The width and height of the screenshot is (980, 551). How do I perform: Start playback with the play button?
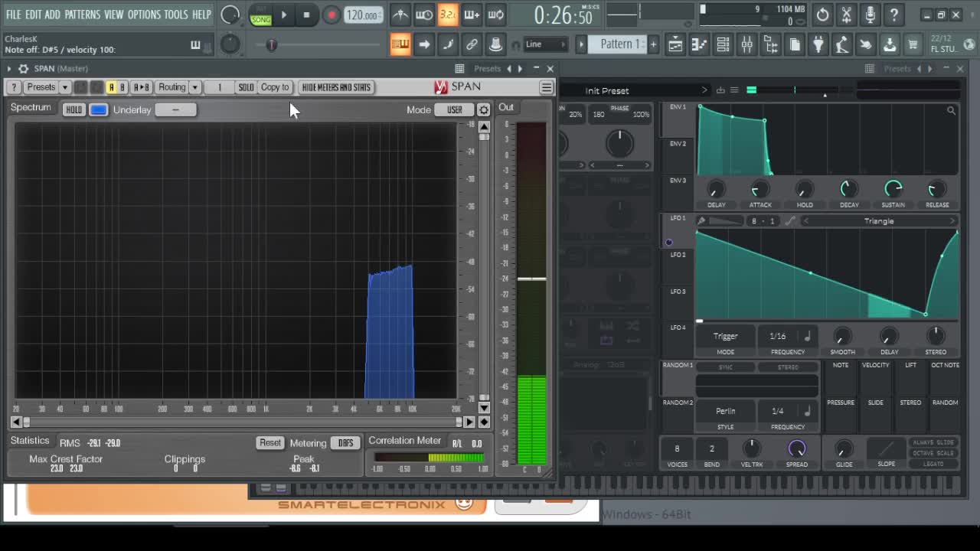coord(284,15)
